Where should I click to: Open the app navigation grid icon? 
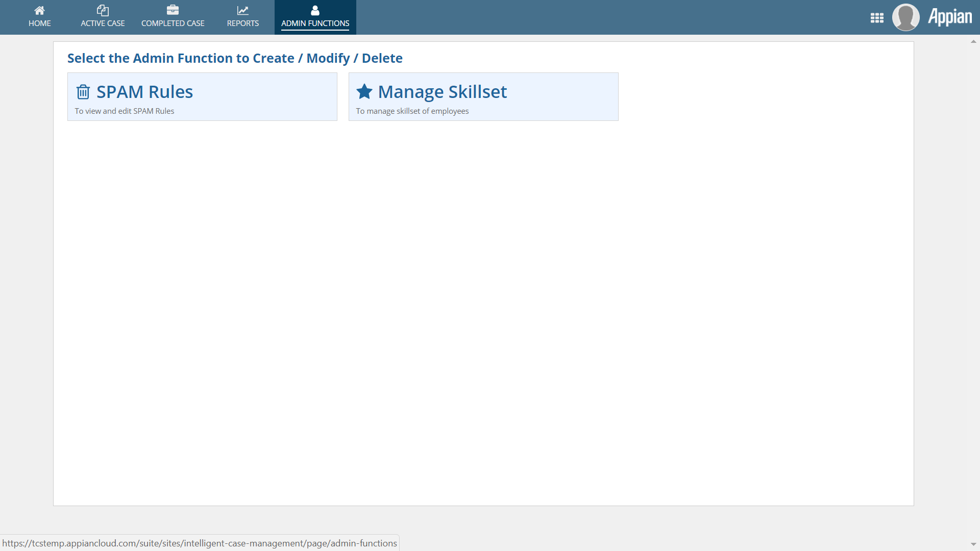tap(877, 18)
